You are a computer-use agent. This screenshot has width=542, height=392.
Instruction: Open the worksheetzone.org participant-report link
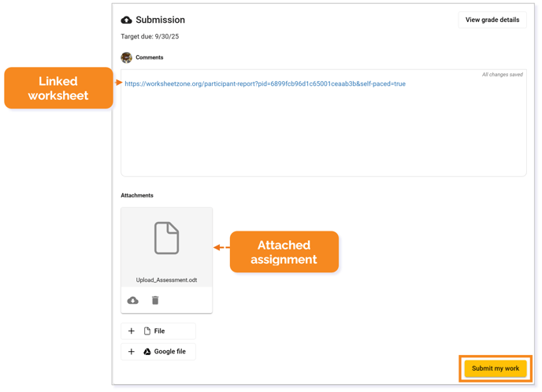coord(265,84)
